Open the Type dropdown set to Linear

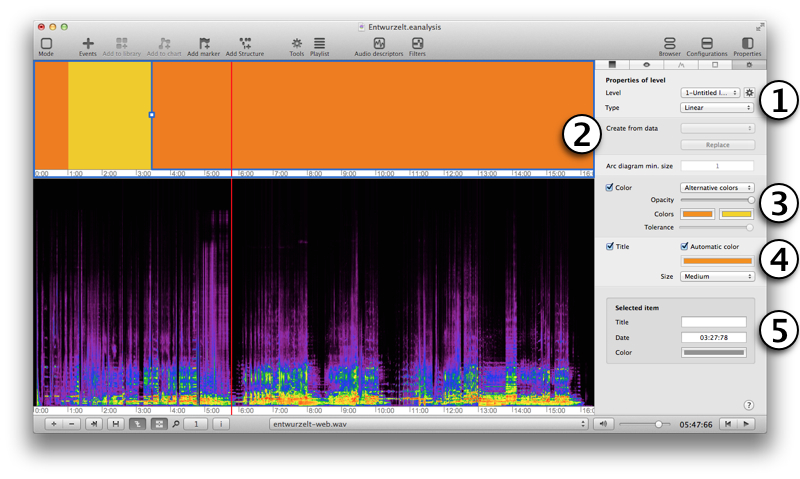click(717, 108)
